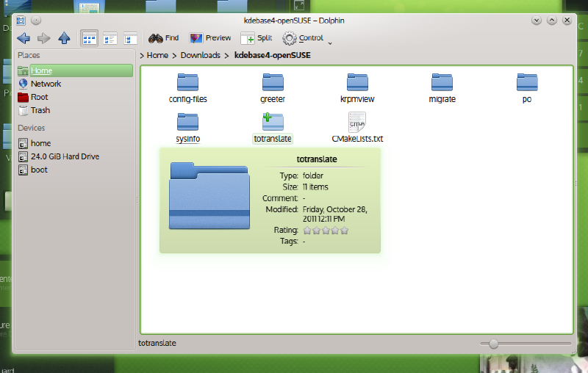Toggle file Preview mode
This screenshot has width=588, height=373.
210,38
